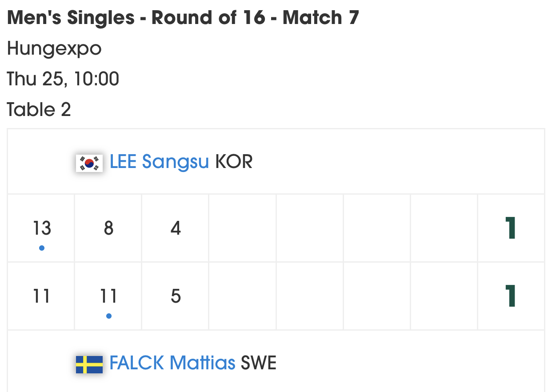Click the Hungexpo venue text
This screenshot has width=552, height=392.
pos(54,49)
